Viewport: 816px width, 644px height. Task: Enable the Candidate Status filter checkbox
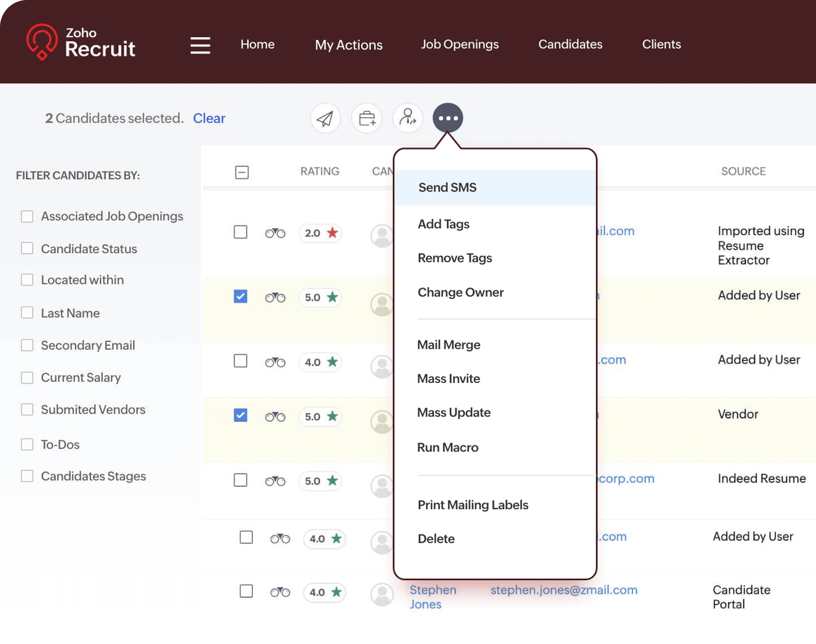coord(27,249)
